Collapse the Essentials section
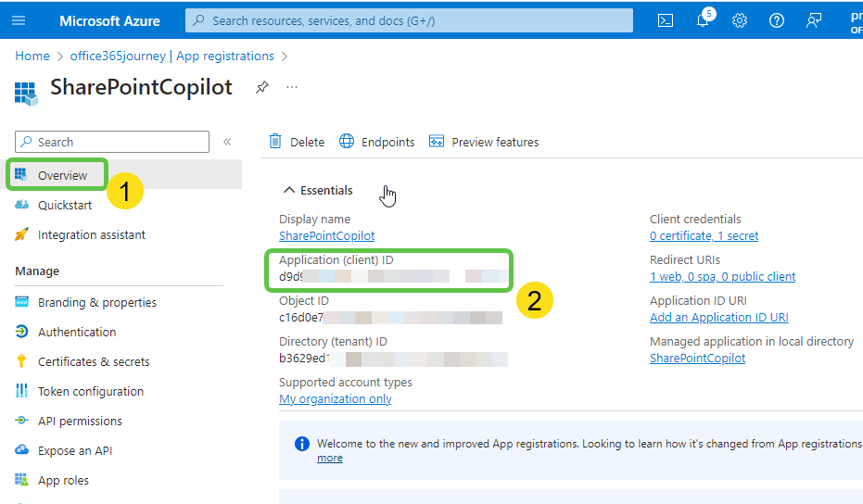The image size is (863, 504). (318, 190)
